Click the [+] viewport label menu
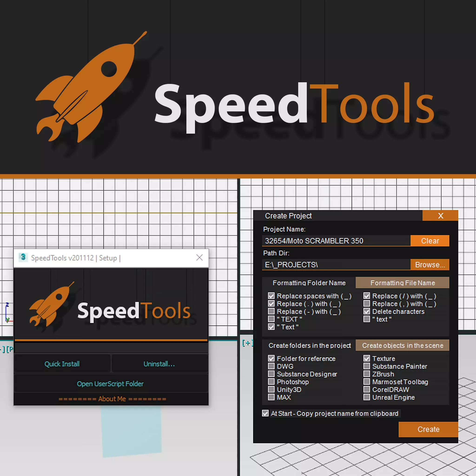Image resolution: width=476 pixels, height=476 pixels. point(247,343)
